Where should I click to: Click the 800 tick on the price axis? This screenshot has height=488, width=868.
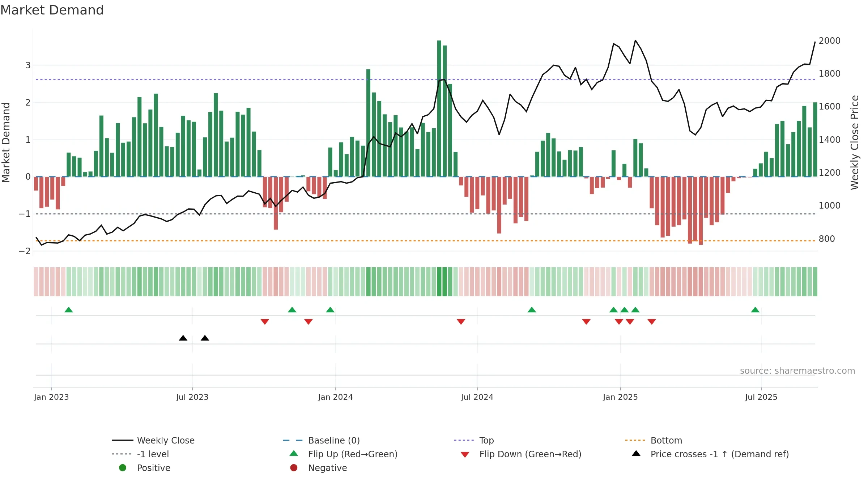pyautogui.click(x=827, y=239)
